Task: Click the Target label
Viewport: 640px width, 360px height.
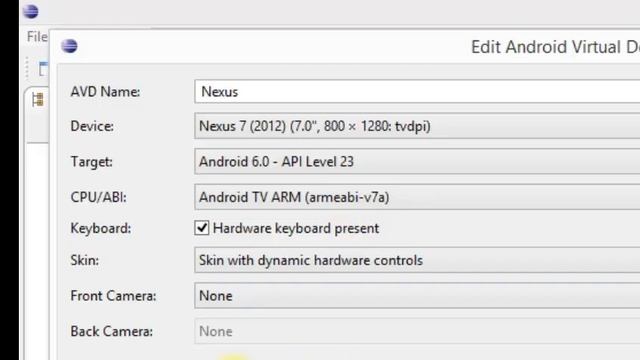Action: tap(91, 162)
